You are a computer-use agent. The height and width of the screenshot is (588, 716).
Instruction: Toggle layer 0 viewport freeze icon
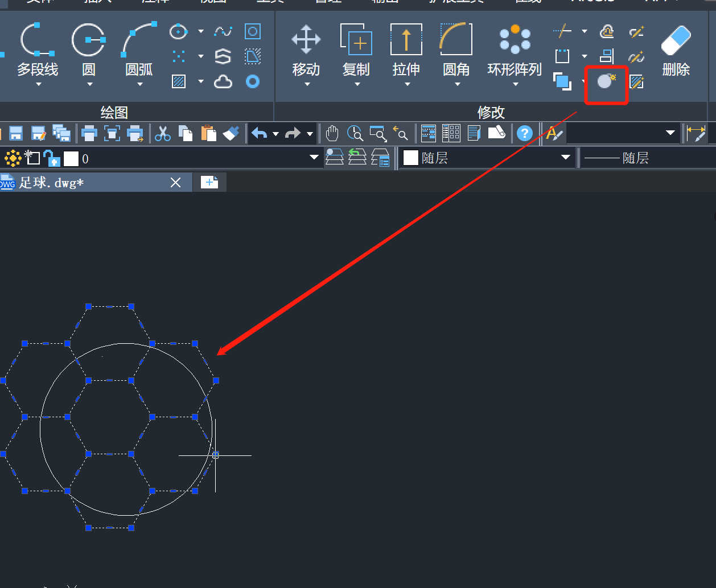point(32,158)
